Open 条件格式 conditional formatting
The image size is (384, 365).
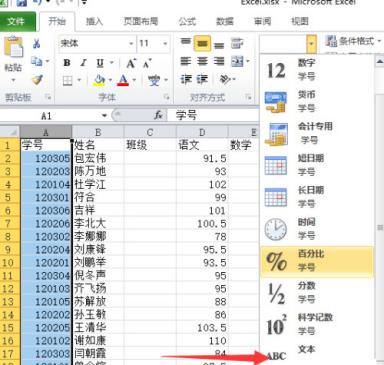click(x=354, y=41)
